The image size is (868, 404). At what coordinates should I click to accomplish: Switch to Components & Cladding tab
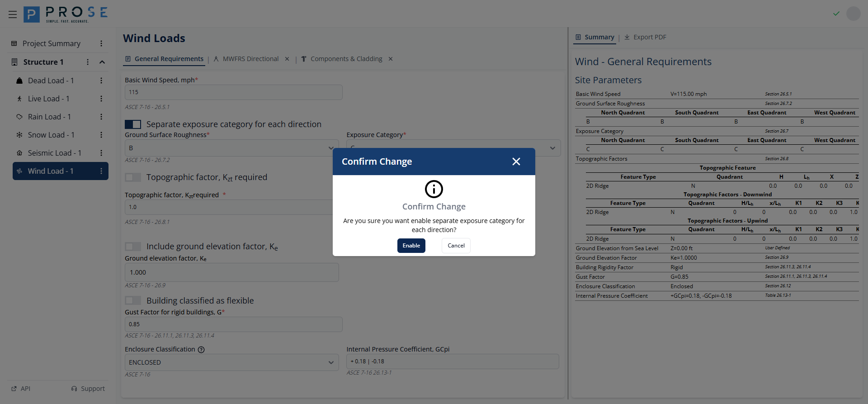coord(346,59)
